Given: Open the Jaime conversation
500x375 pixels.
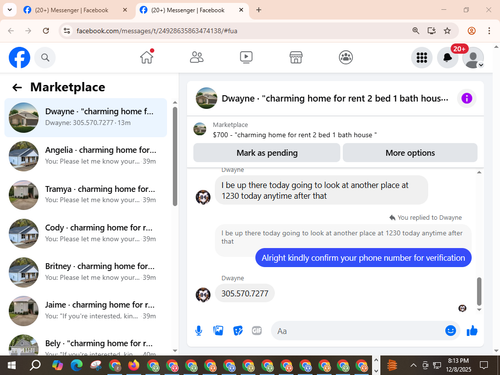Looking at the screenshot, I should pyautogui.click(x=86, y=311).
